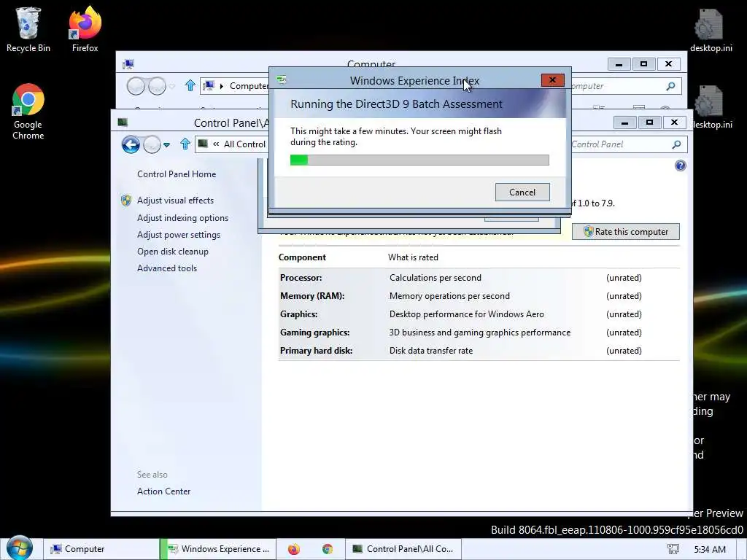
Task: Maximize the Computer window
Action: pyautogui.click(x=643, y=64)
